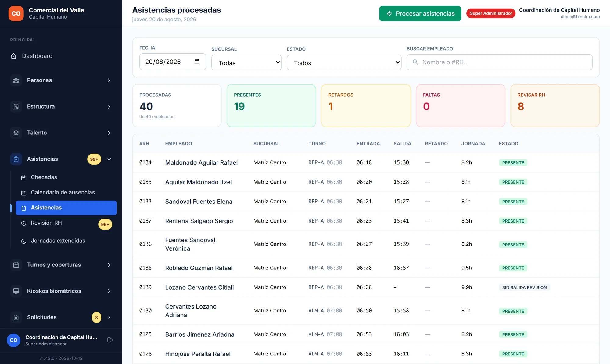This screenshot has width=610, height=364.
Task: Click employee Maldonado Aguilar Rafael
Action: [201, 163]
